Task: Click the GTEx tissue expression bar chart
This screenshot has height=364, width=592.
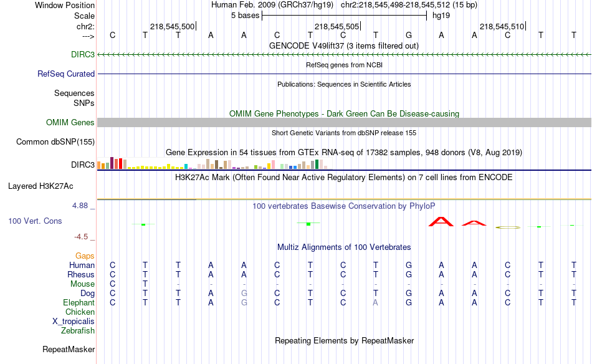Action: (x=214, y=163)
